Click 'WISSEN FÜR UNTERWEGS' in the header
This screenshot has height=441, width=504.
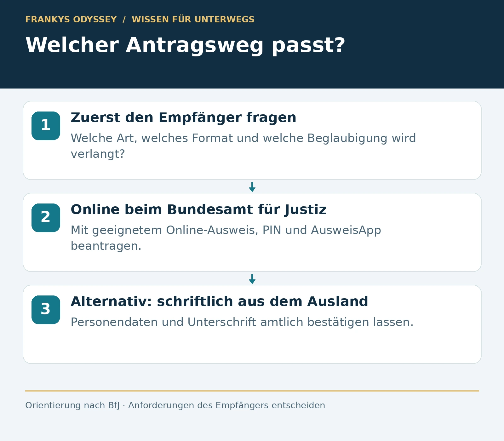[x=193, y=20]
